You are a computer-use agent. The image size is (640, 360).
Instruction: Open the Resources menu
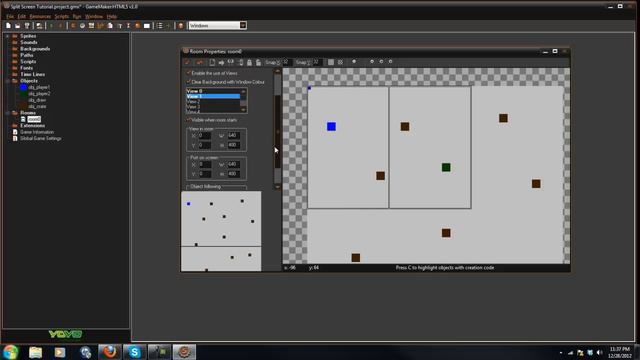click(x=40, y=16)
